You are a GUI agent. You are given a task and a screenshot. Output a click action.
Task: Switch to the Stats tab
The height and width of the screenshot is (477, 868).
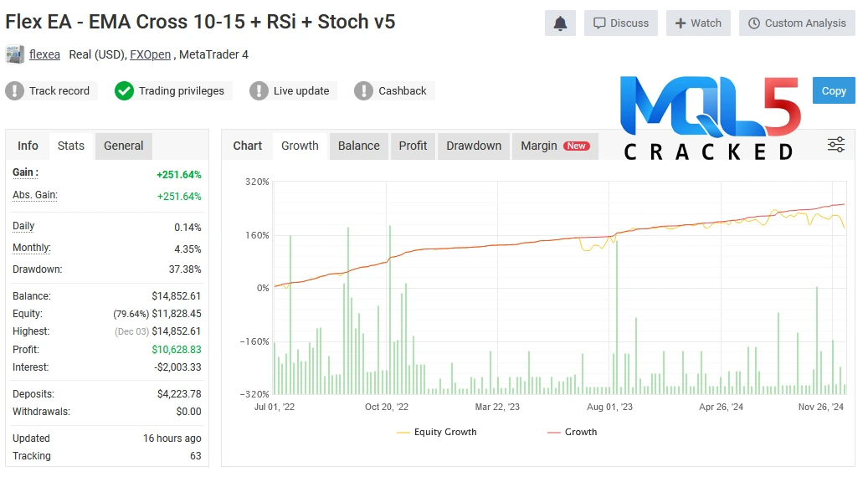pyautogui.click(x=71, y=146)
